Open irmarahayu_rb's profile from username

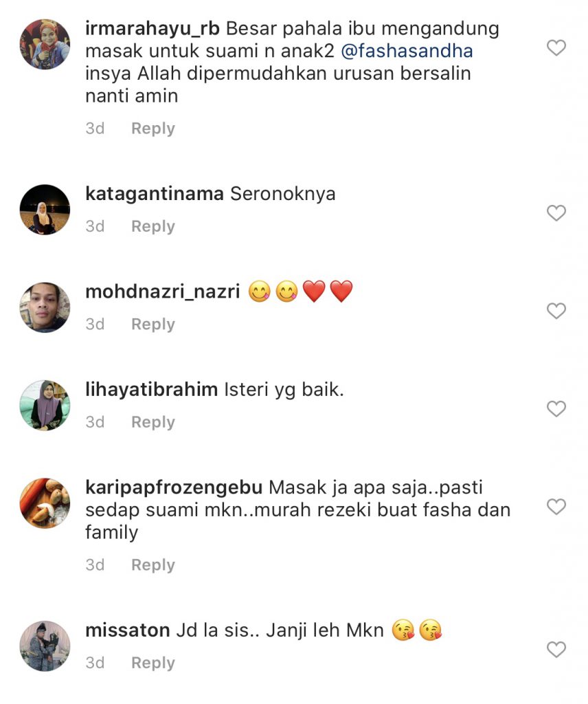tap(152, 29)
